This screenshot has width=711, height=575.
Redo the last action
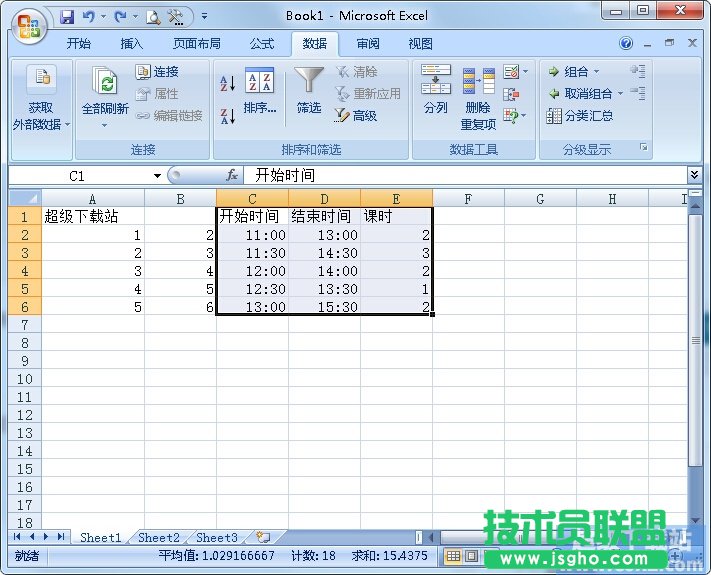point(120,17)
